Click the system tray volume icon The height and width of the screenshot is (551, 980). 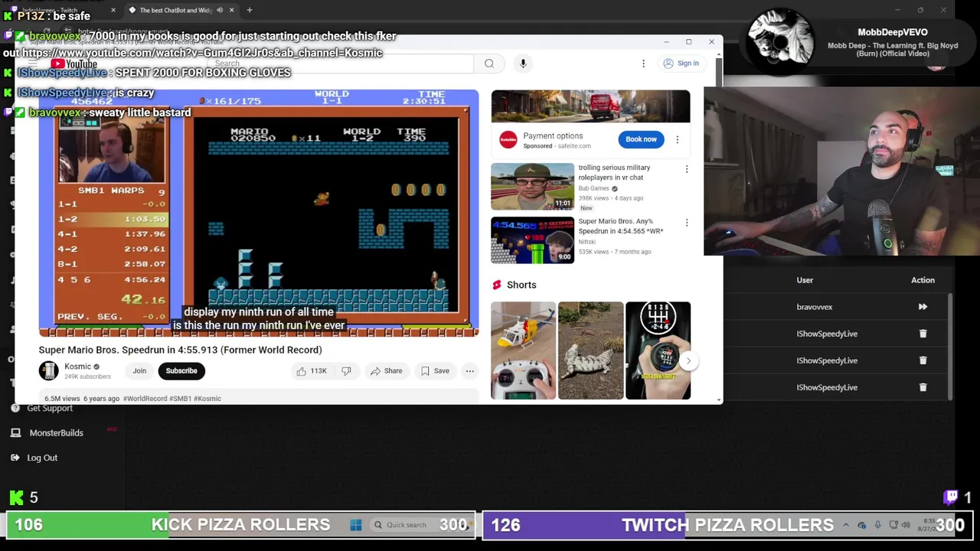coord(906,525)
